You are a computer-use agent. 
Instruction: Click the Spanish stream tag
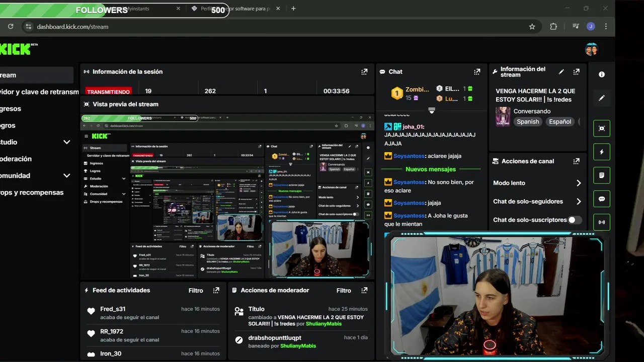(x=528, y=122)
